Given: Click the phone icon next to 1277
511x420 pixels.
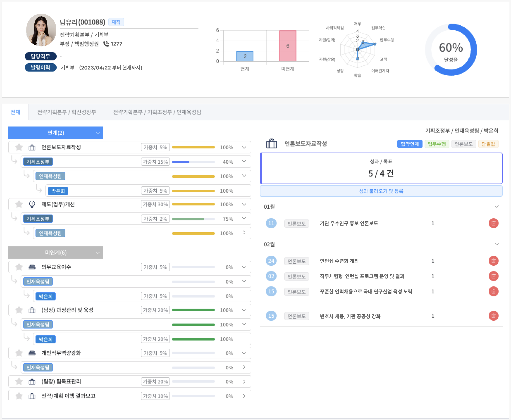Looking at the screenshot, I should click(106, 44).
